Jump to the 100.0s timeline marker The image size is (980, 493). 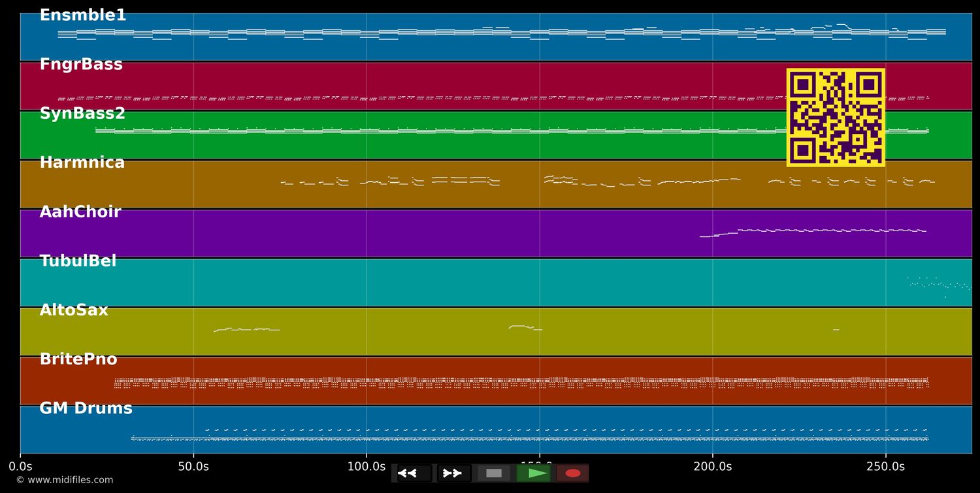point(367,467)
